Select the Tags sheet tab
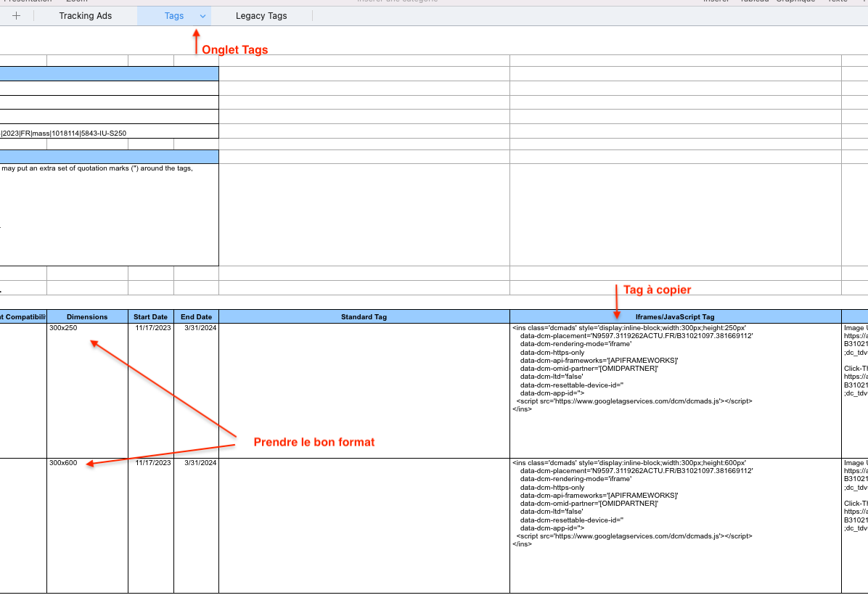Screen dimensions: 868x611 tap(174, 16)
